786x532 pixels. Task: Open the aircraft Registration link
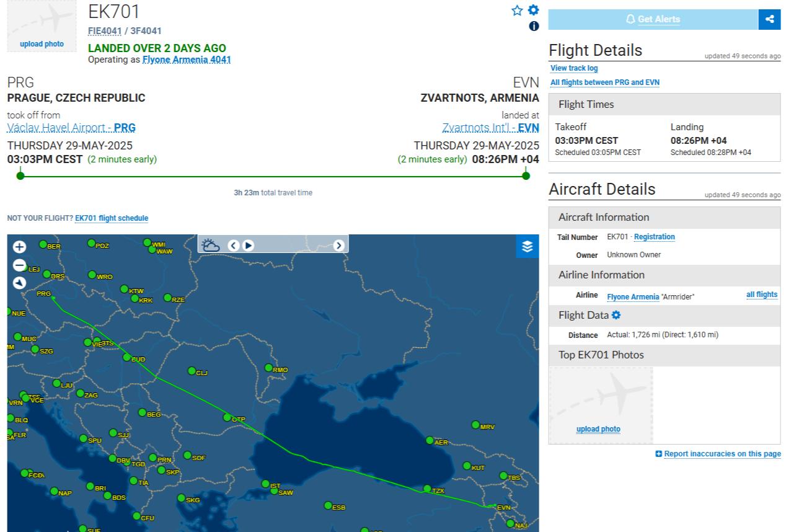point(655,237)
